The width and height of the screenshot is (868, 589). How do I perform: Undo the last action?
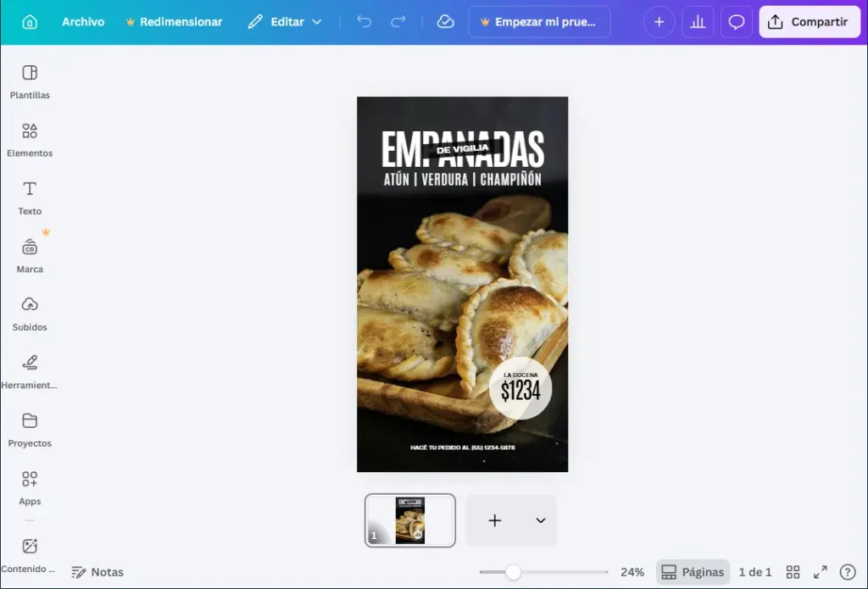(364, 22)
